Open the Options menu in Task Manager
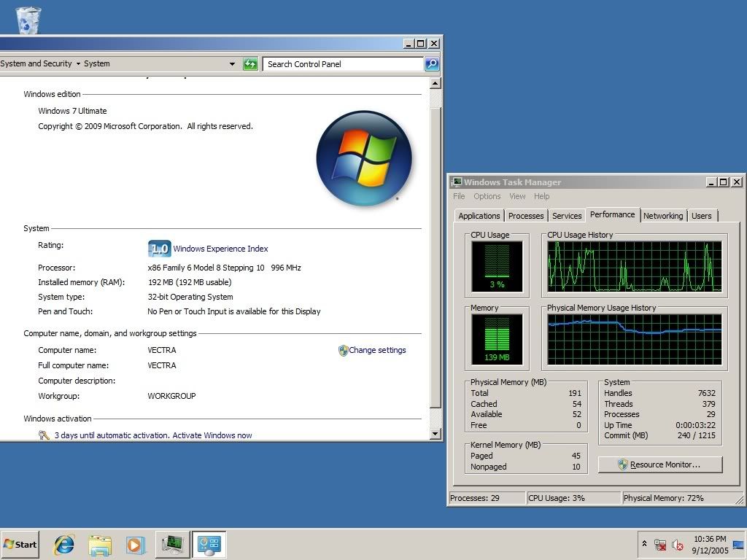The height and width of the screenshot is (560, 747). point(487,196)
